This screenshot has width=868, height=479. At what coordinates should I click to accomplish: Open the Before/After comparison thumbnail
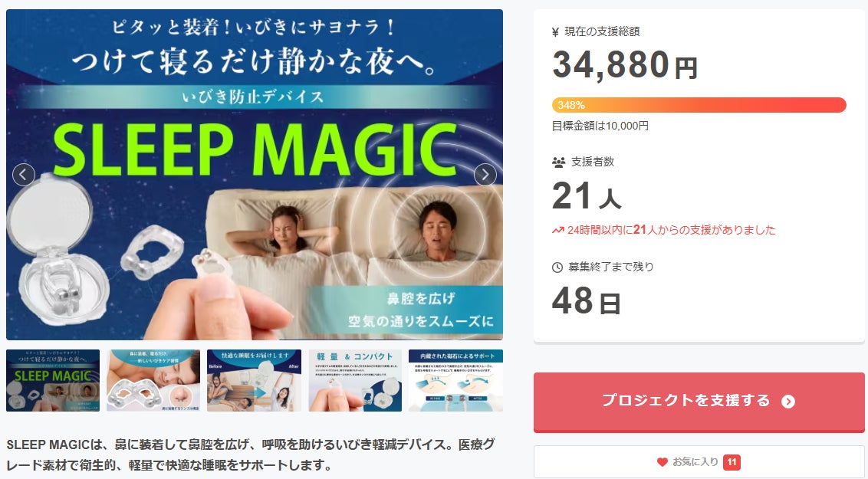[x=254, y=381]
